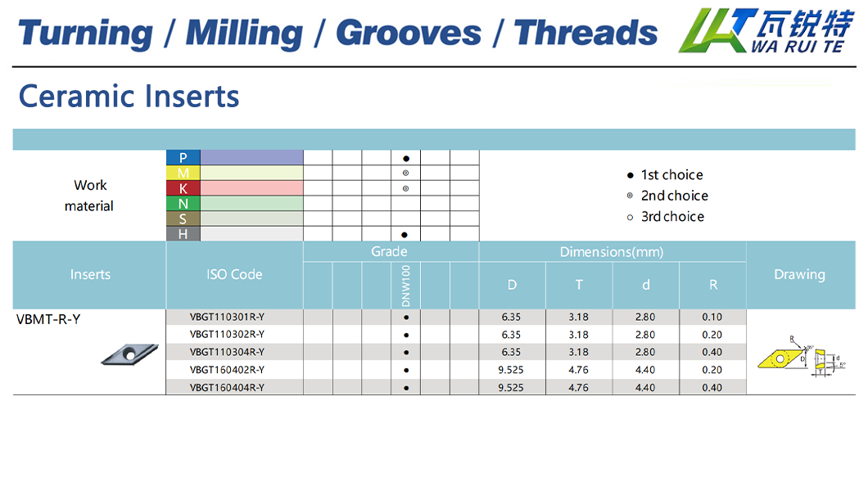Click the ISO Code column header
The image size is (868, 491).
tap(234, 275)
